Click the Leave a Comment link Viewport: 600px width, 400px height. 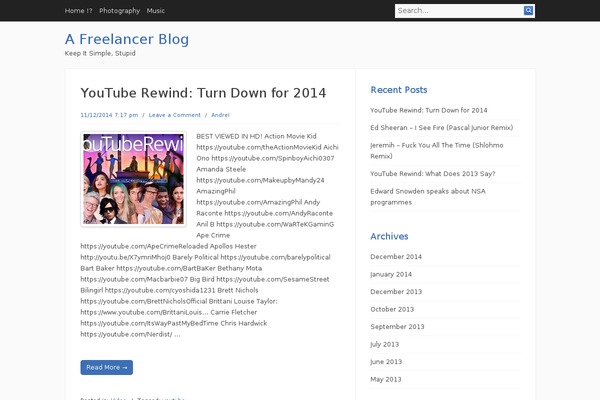[174, 115]
